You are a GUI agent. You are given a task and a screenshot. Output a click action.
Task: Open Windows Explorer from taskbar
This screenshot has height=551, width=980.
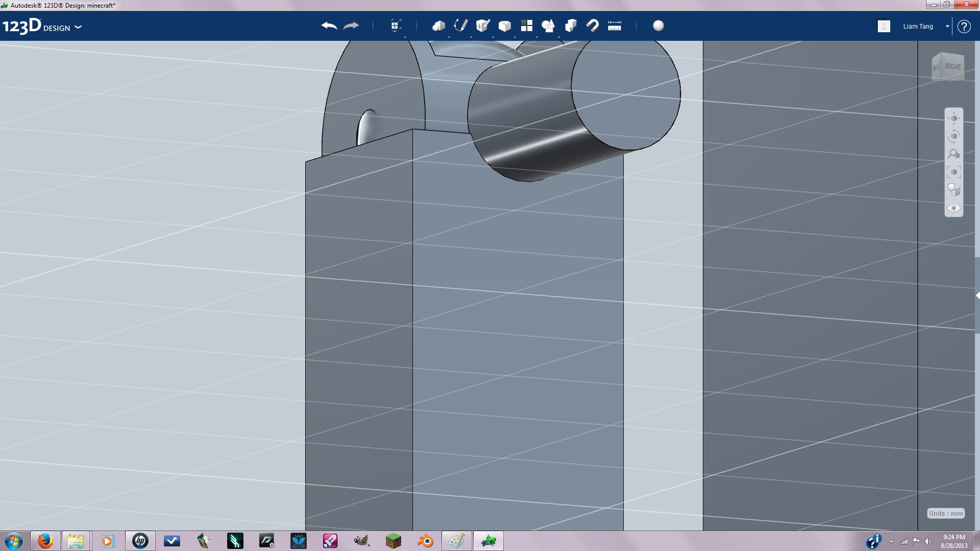pyautogui.click(x=76, y=541)
